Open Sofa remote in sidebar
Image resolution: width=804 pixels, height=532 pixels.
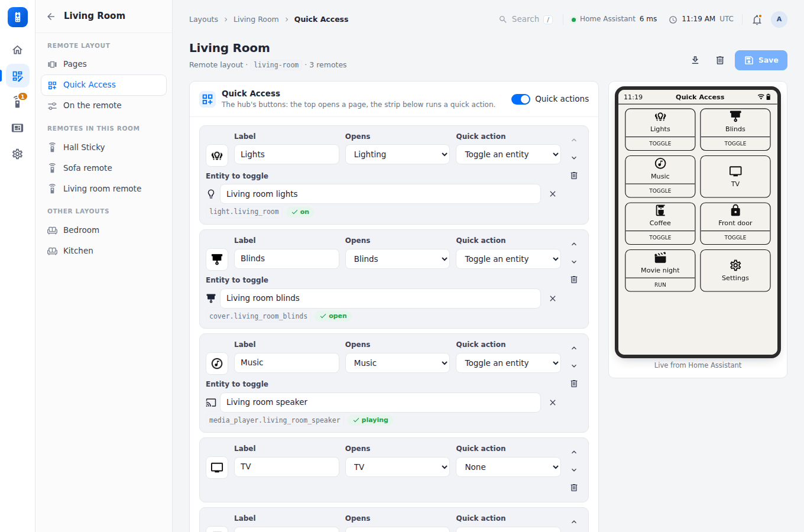pyautogui.click(x=103, y=168)
